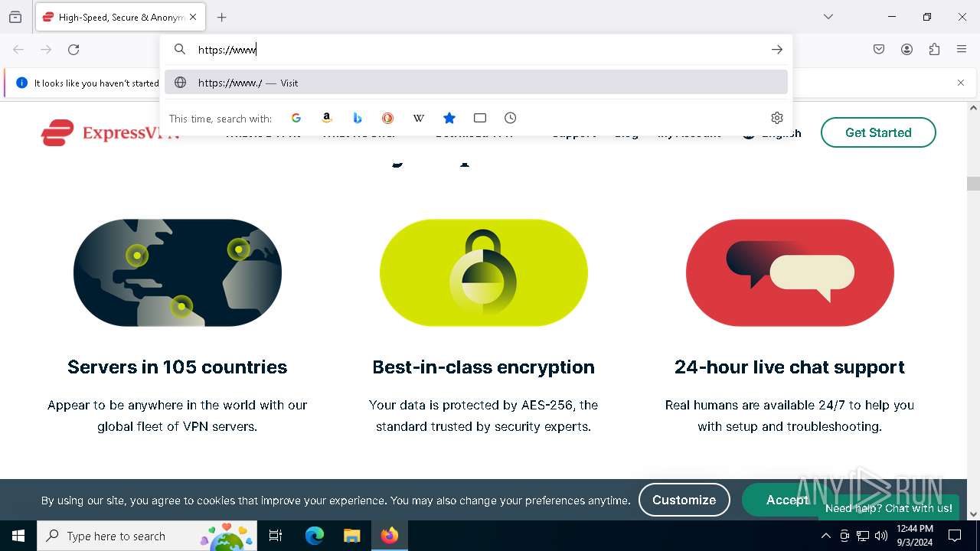Click Customize in the cookie banner
980x551 pixels.
pyautogui.click(x=684, y=500)
